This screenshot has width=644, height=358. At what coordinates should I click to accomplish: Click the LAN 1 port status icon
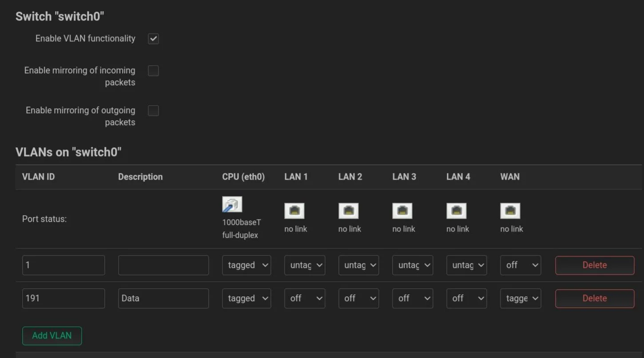[294, 211]
